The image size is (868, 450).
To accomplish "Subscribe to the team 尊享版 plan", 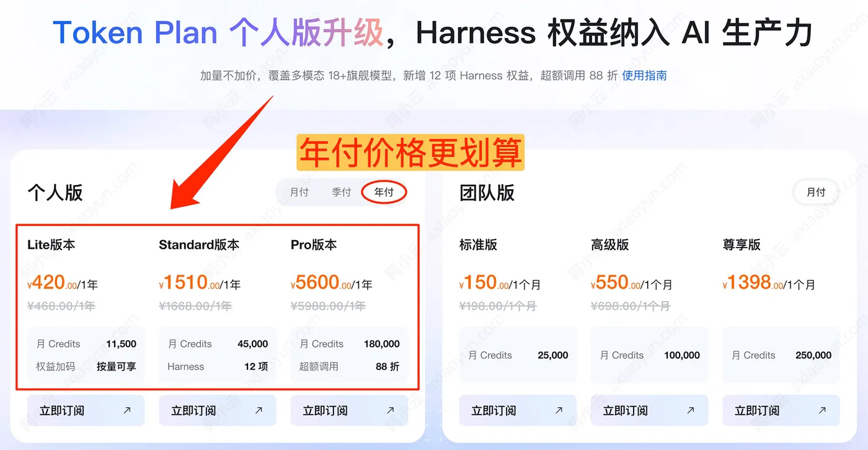I will [x=781, y=410].
